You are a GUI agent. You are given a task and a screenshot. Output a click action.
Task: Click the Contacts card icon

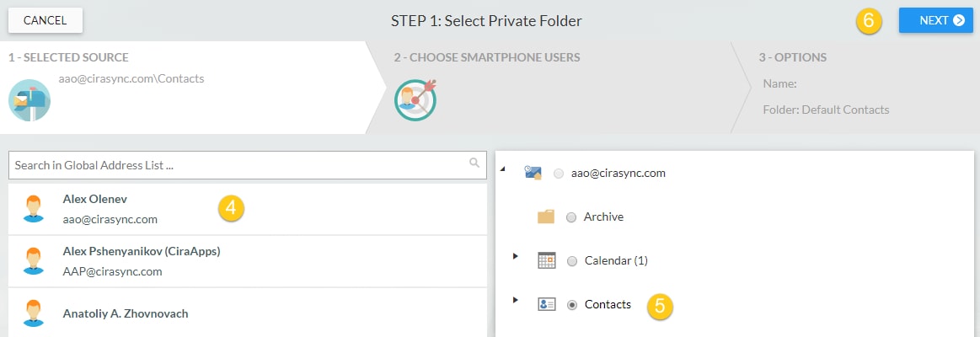pos(547,304)
